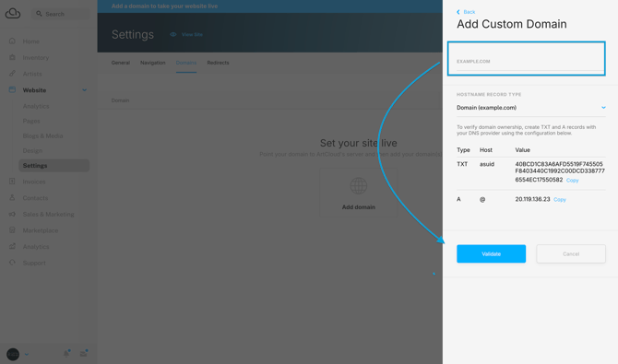This screenshot has width=618, height=364.
Task: Click the Website window icon
Action: tap(12, 89)
